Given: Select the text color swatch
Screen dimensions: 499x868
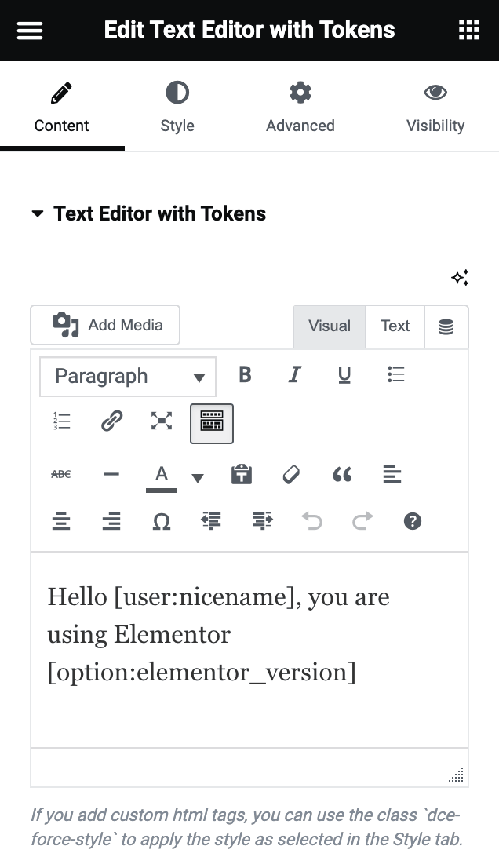Looking at the screenshot, I should pos(161,474).
